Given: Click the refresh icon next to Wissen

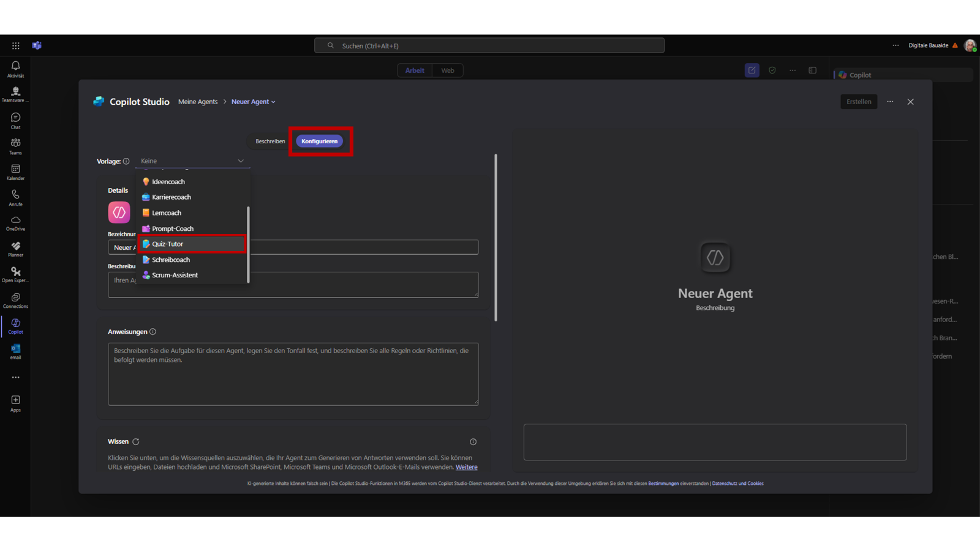Looking at the screenshot, I should point(136,441).
